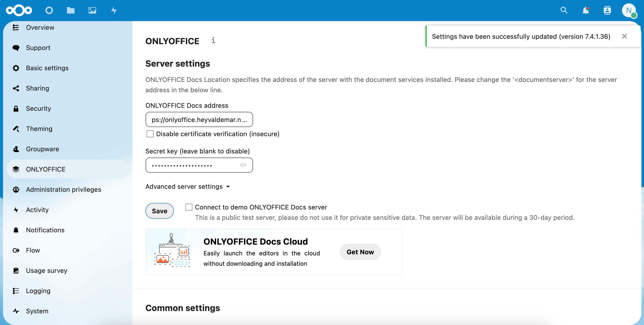Save the ONLYOFFICE server settings
The width and height of the screenshot is (644, 325).
[159, 211]
